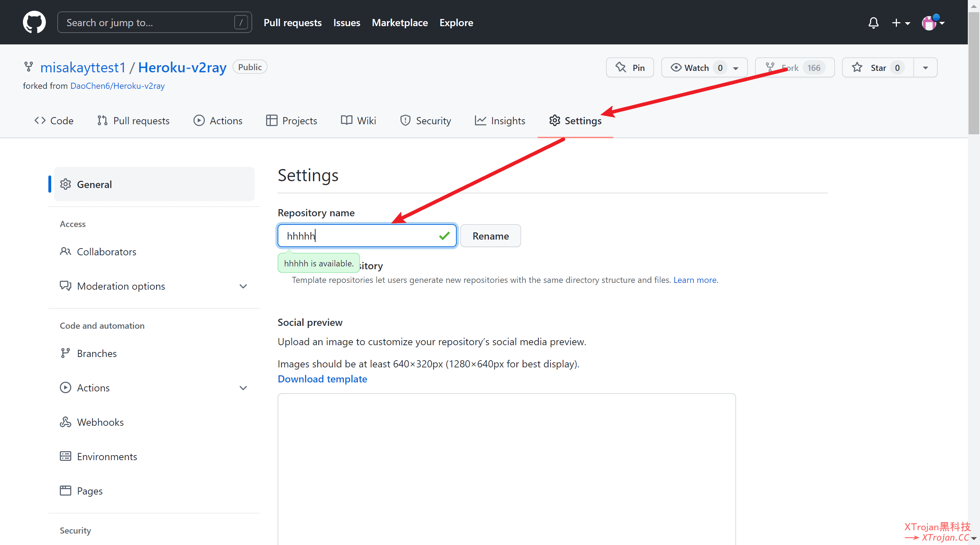Open the star lists dropdown arrow
This screenshot has height=545, width=980.
click(x=925, y=68)
